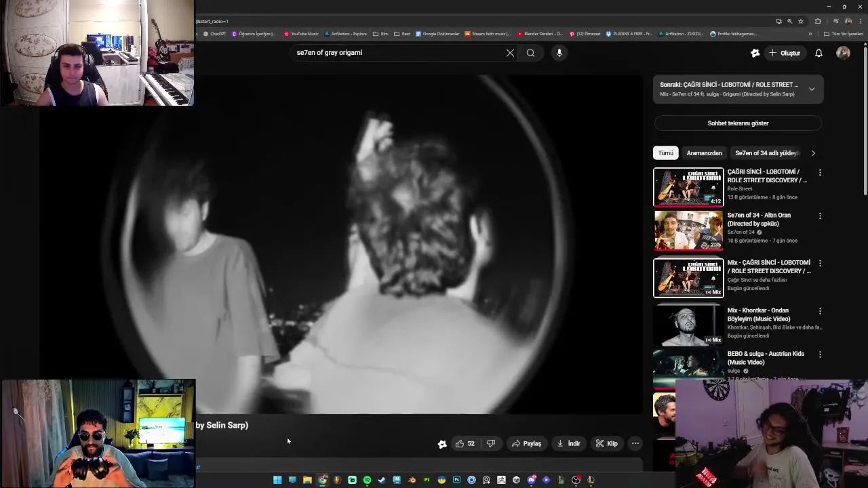The image size is (868, 488).
Task: Open Kick streaming app taskbar icon
Action: (352, 480)
